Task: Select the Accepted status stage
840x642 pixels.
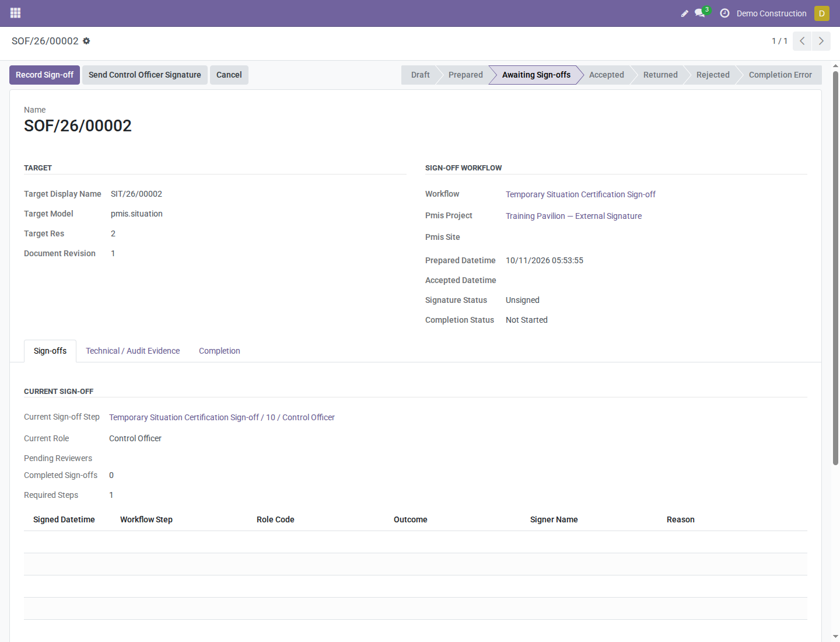Action: (x=606, y=75)
